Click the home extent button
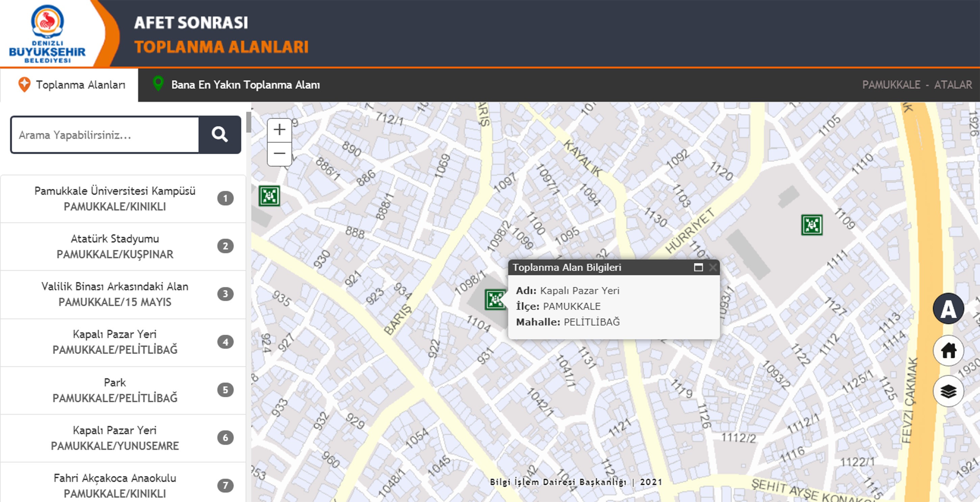Image resolution: width=980 pixels, height=502 pixels. 948,350
